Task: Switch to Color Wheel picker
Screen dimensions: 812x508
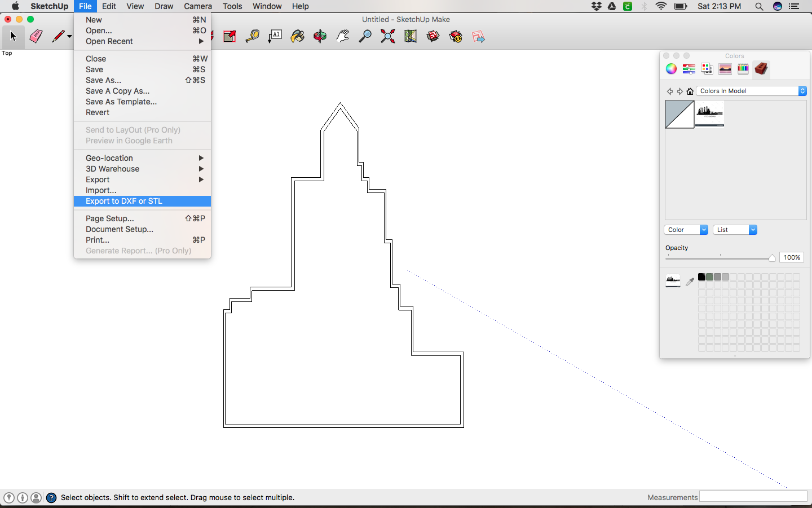Action: click(x=671, y=69)
